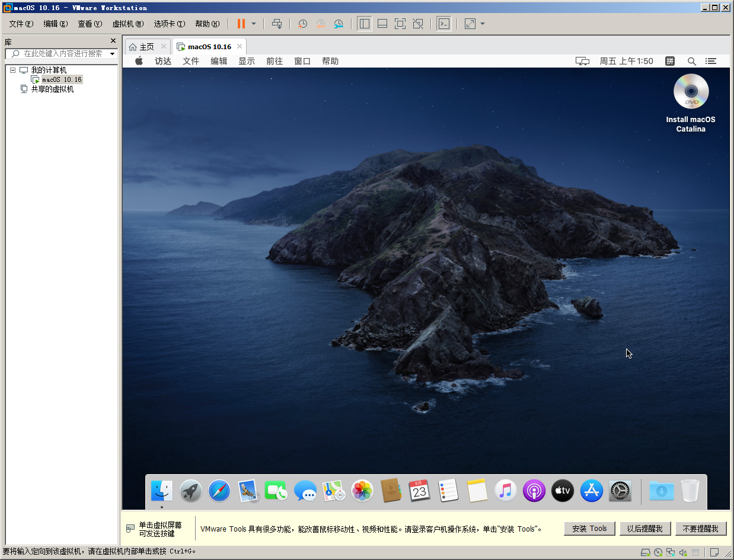The width and height of the screenshot is (734, 560).
Task: Collapse the 我的计算机 tree node
Action: 12,70
